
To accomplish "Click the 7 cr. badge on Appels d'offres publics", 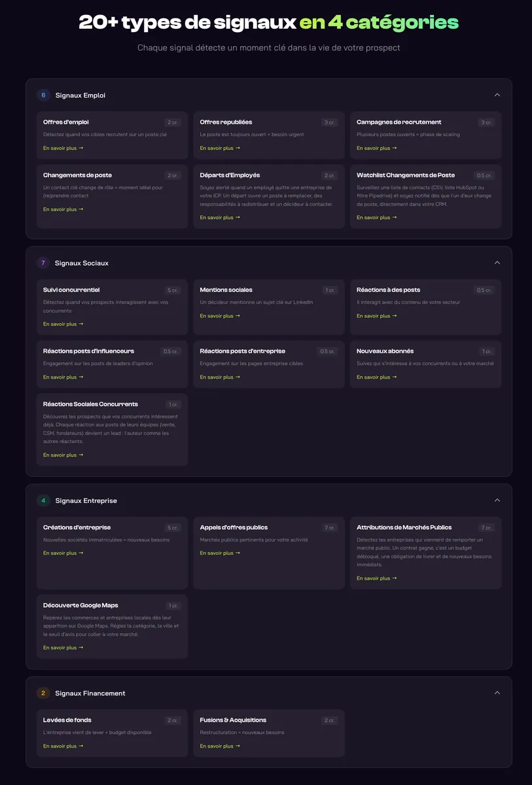I will 329,528.
